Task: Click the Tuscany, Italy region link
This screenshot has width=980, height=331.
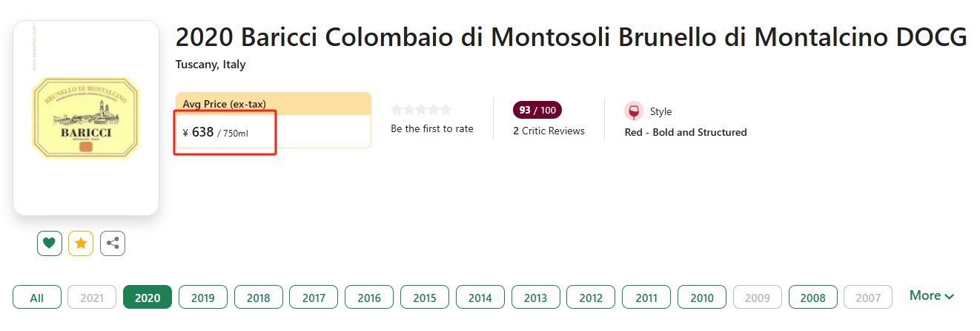Action: point(211,65)
